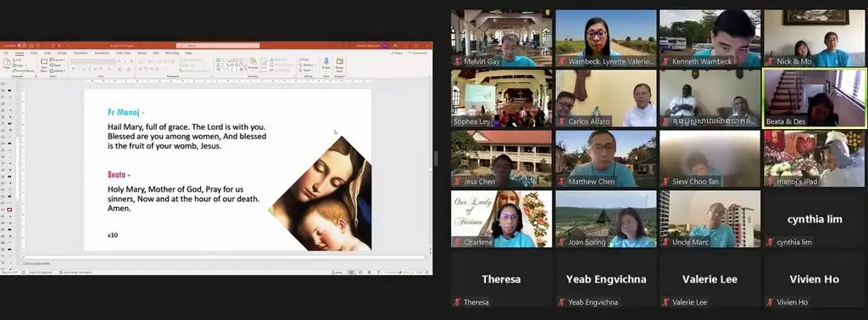Click the Comments button
The width and height of the screenshot is (868, 320).
pos(419,53)
